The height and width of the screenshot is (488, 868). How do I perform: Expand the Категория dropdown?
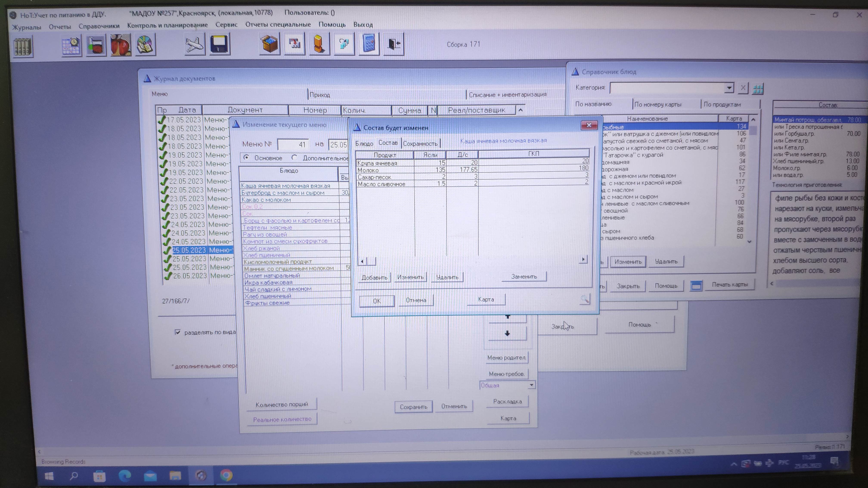[729, 88]
